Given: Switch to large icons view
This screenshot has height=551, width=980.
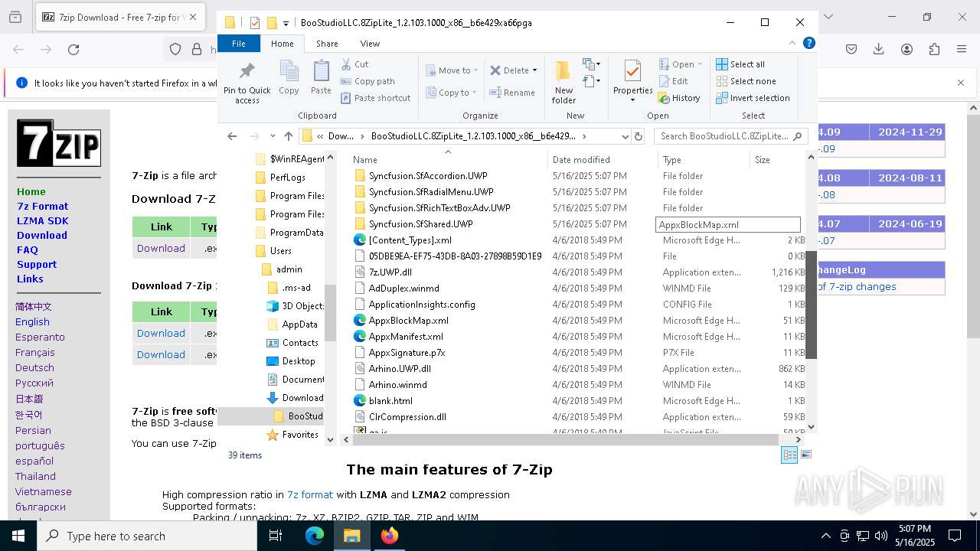Looking at the screenshot, I should [x=805, y=455].
